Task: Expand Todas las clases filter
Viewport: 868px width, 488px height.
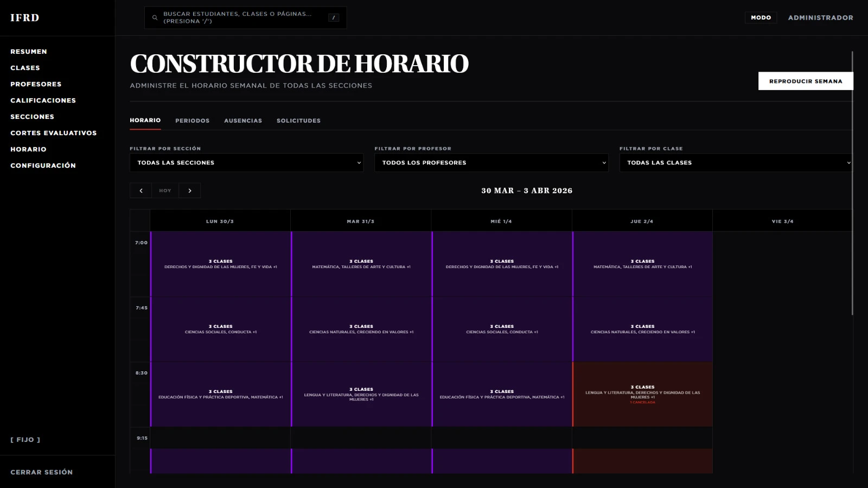Action: [736, 163]
